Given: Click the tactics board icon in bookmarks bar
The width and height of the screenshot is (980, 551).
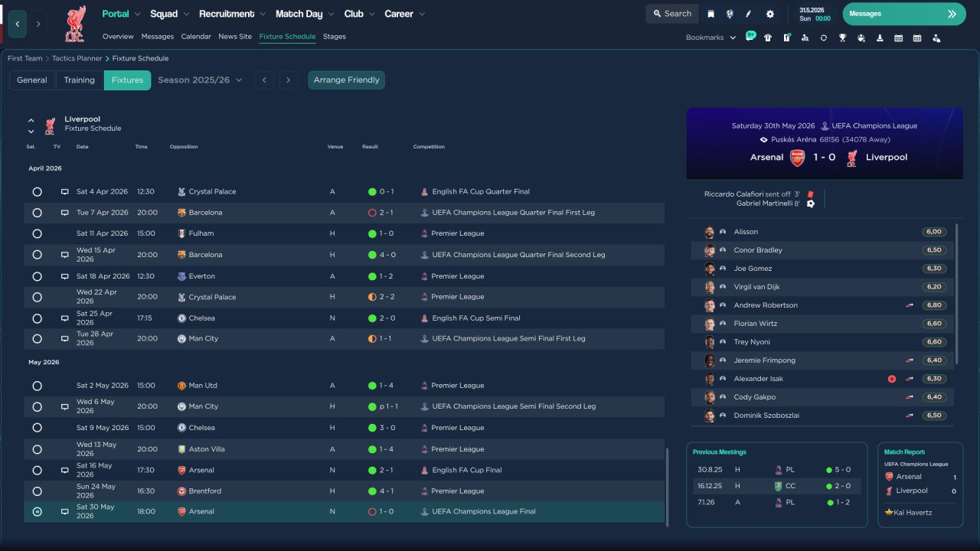Looking at the screenshot, I should (786, 37).
